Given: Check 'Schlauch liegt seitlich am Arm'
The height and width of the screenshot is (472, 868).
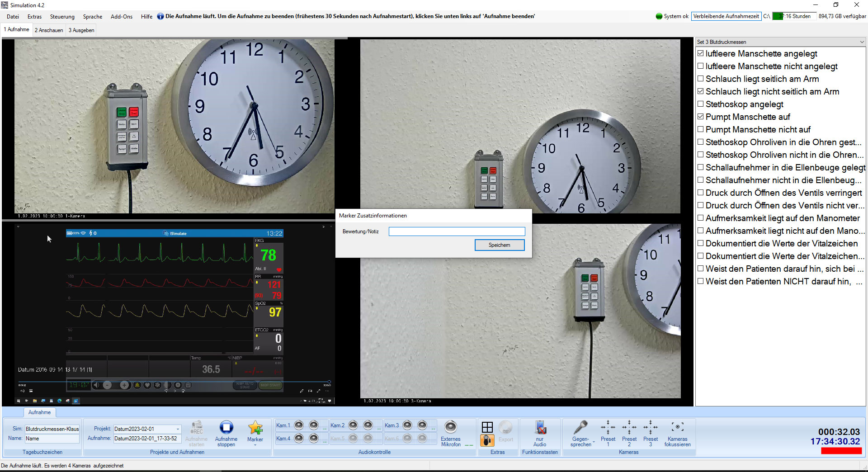Looking at the screenshot, I should [701, 79].
